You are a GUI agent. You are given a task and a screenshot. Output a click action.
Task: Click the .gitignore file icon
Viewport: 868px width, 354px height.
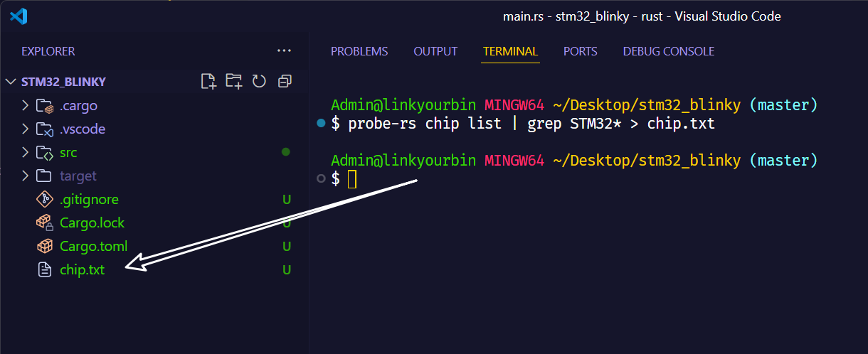45,200
